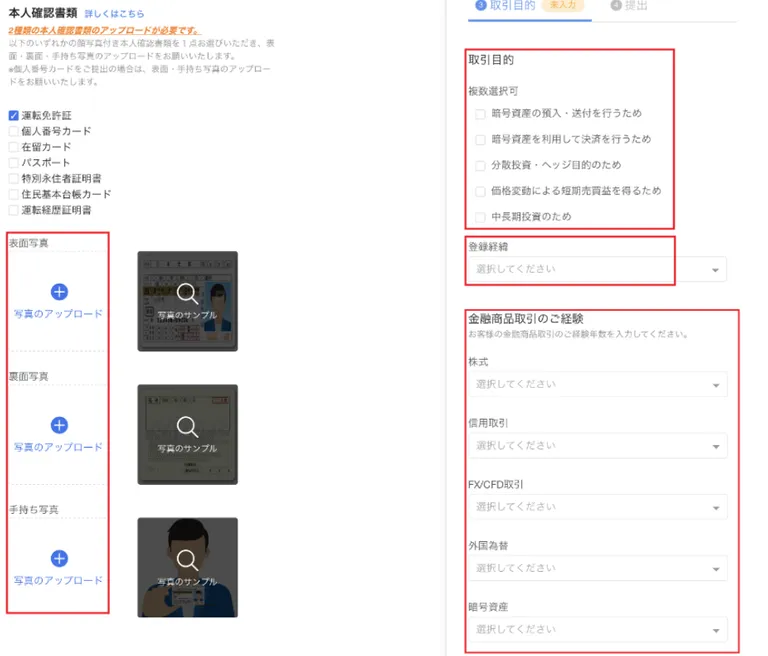
Task: Expand the 株式 experience dropdown
Action: 598,384
